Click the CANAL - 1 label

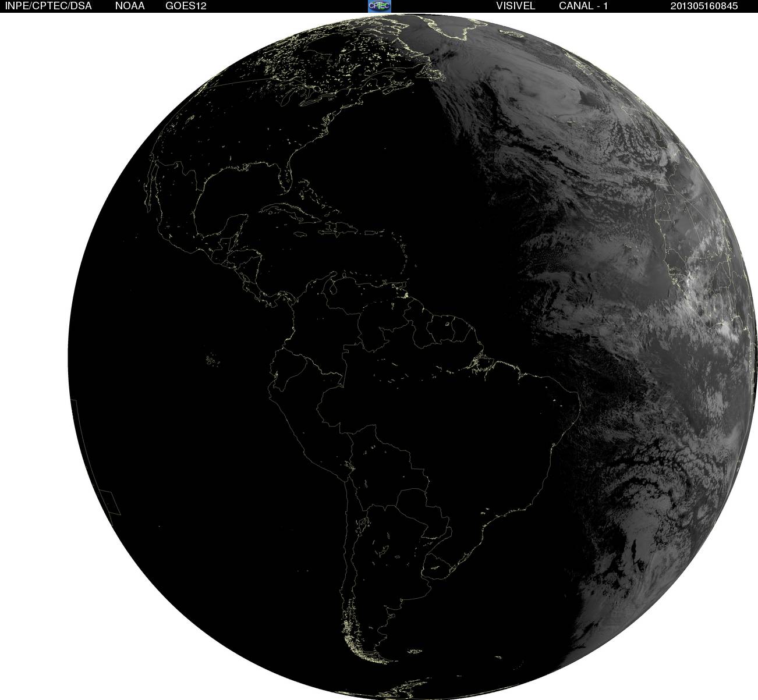583,6
